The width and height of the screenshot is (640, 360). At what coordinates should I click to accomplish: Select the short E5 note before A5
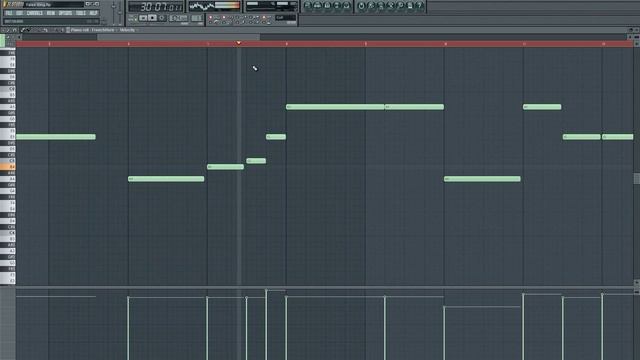click(x=276, y=137)
